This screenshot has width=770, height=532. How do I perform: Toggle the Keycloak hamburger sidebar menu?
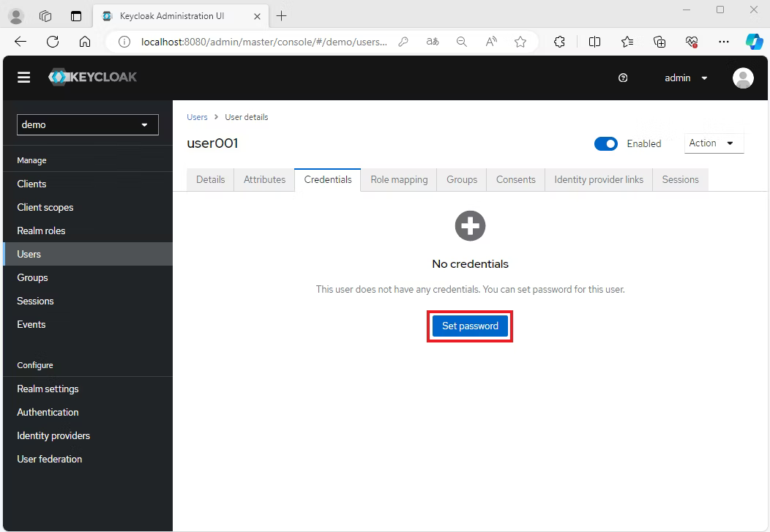23,78
